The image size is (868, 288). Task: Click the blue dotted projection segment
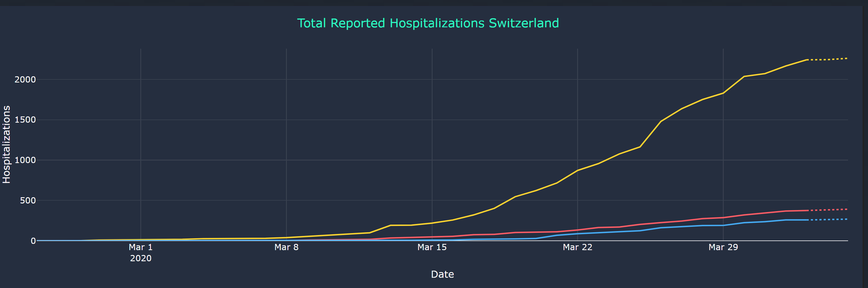pos(827,220)
